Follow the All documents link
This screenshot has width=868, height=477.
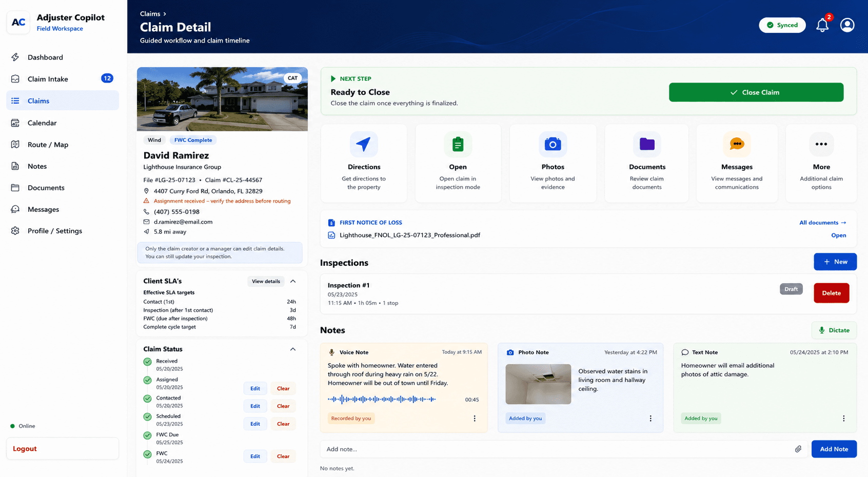pyautogui.click(x=823, y=223)
